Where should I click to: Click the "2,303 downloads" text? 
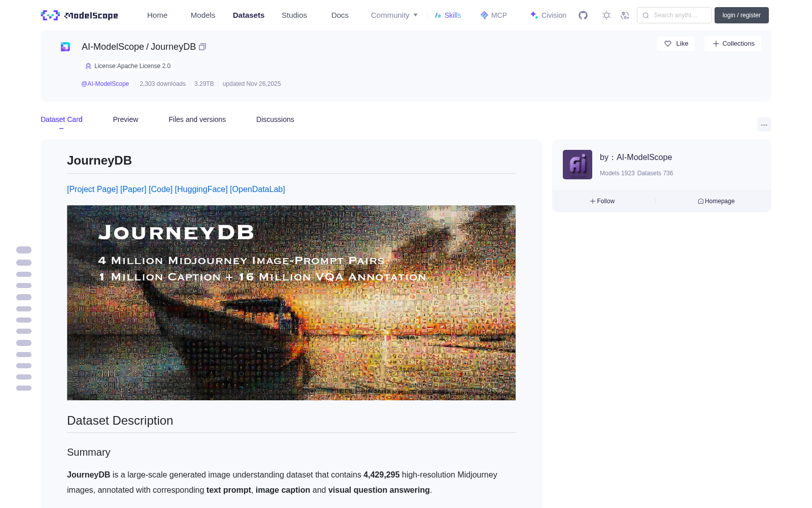click(x=162, y=84)
